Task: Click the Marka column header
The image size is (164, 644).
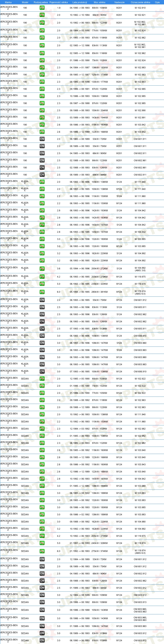Action: pyautogui.click(x=8, y=2)
